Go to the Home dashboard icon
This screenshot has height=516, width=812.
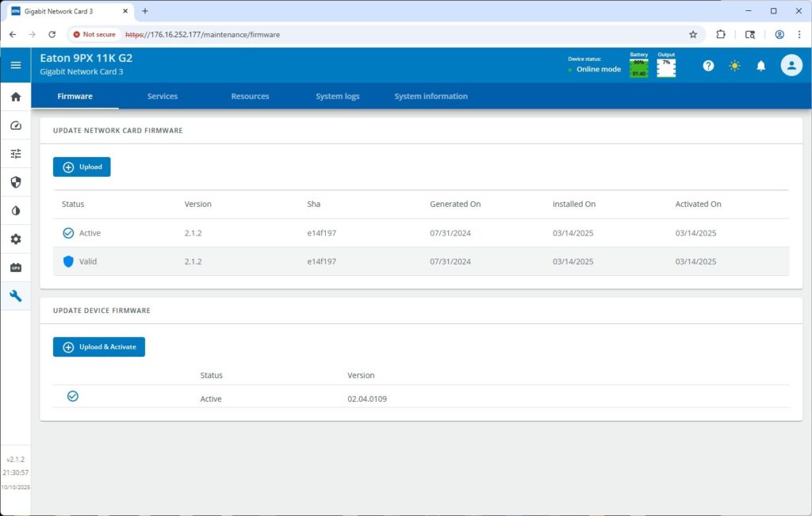(x=16, y=97)
